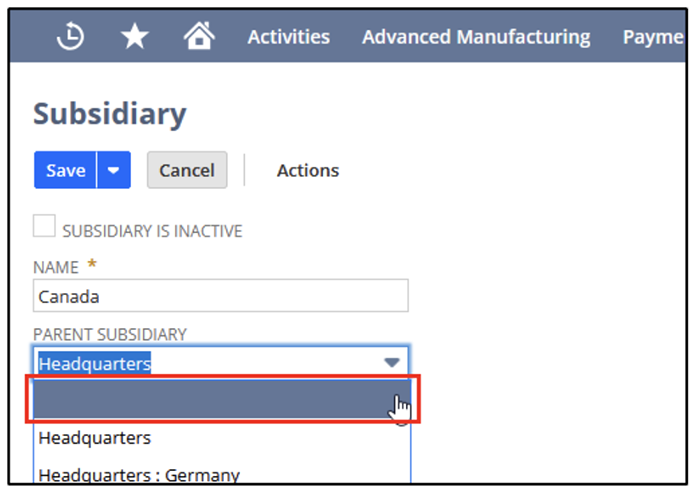Click the Subsidiary page heading
The width and height of the screenshot is (700, 491).
109,114
